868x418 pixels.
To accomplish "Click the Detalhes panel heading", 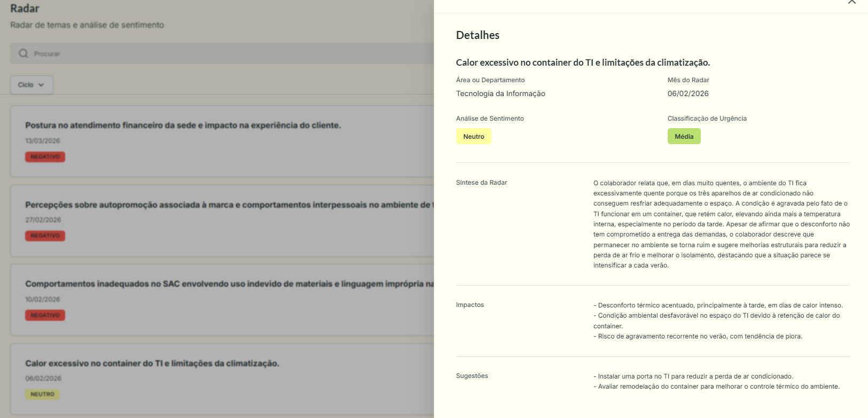I will pyautogui.click(x=478, y=35).
